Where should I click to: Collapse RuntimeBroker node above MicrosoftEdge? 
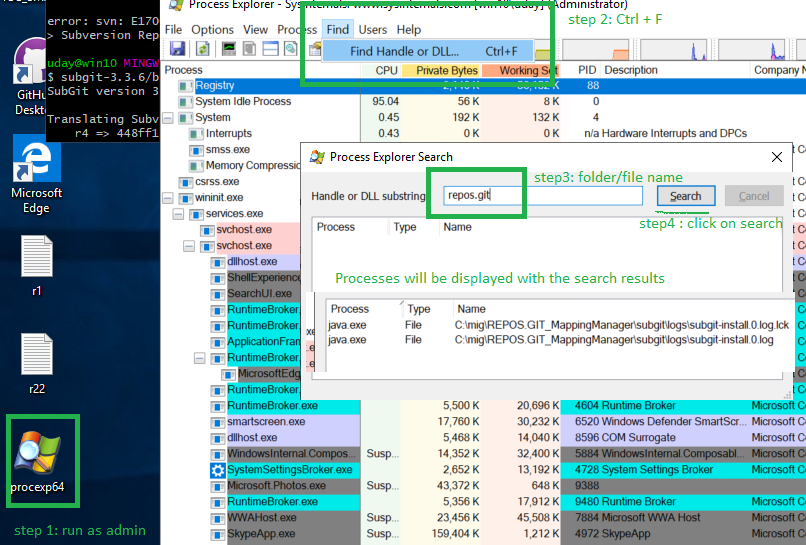[199, 358]
